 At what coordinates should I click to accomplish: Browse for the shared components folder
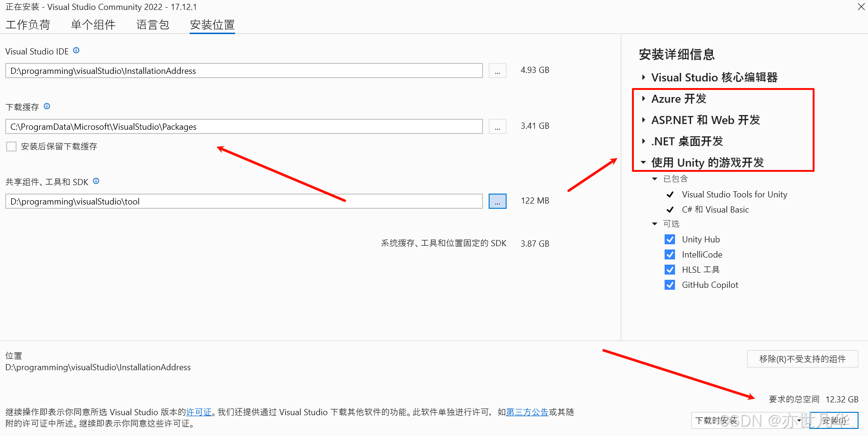pyautogui.click(x=497, y=202)
